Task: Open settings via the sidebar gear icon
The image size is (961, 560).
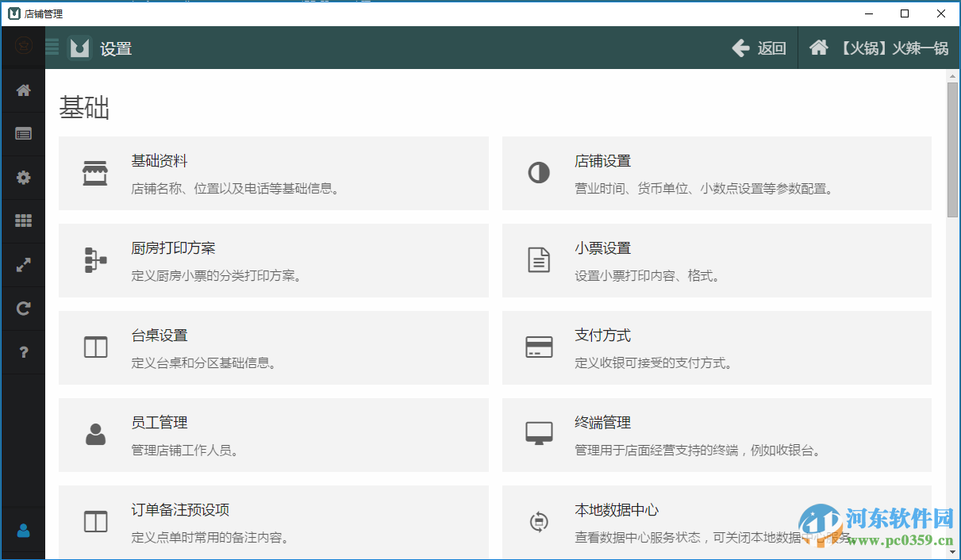Action: (x=24, y=177)
